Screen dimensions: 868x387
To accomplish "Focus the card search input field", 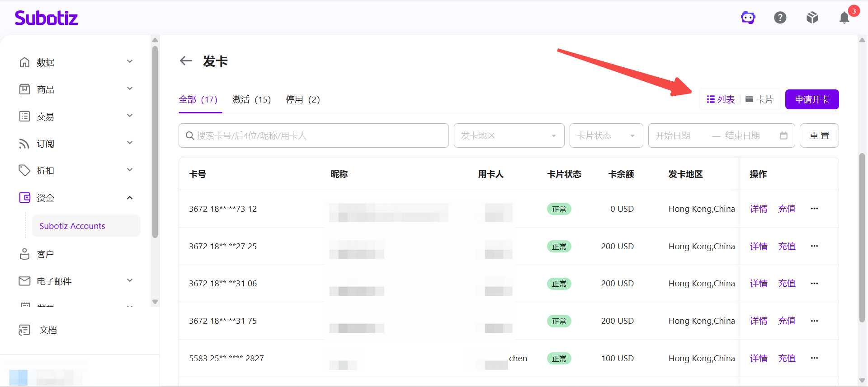I will pyautogui.click(x=314, y=135).
